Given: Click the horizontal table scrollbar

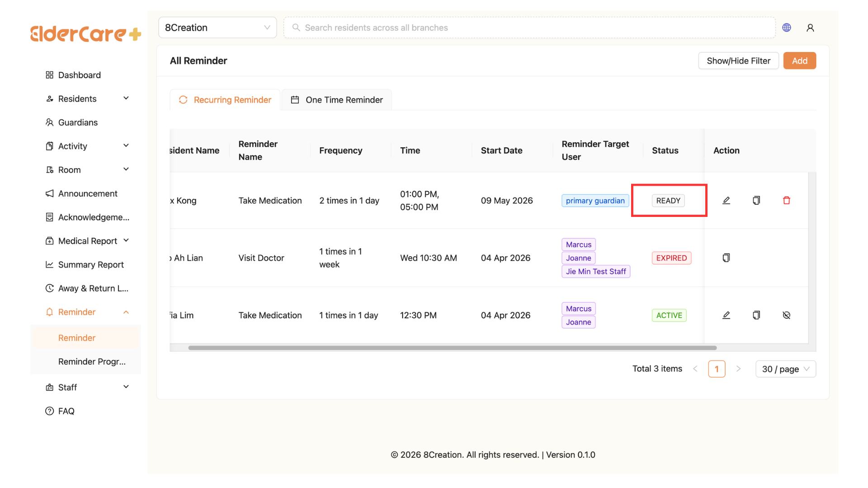Looking at the screenshot, I should 452,348.
